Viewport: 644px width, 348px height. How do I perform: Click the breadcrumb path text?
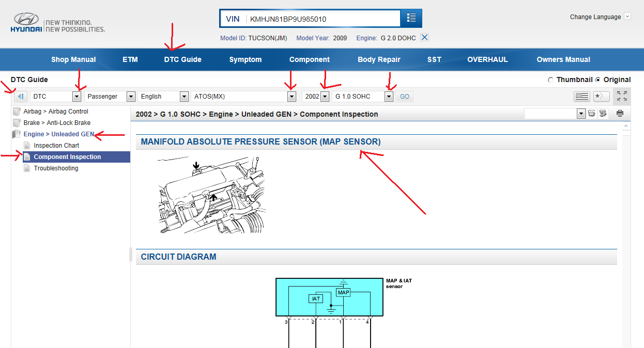click(x=257, y=114)
